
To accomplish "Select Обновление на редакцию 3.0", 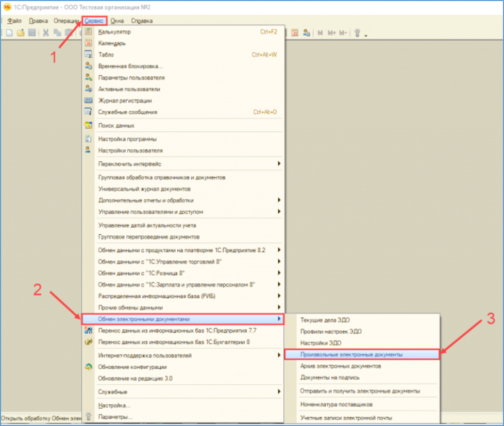I will 135,379.
